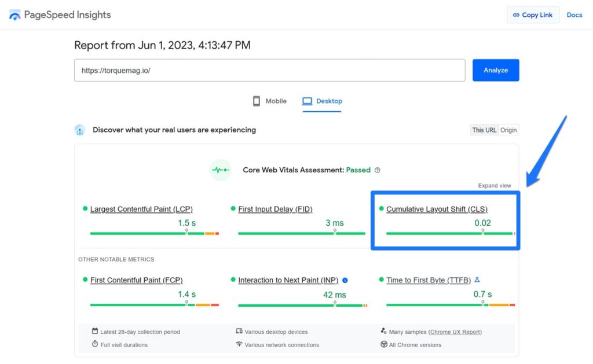Click the info icon beside Interaction to Next Paint
Screen dimensions: 593x364
345,280
